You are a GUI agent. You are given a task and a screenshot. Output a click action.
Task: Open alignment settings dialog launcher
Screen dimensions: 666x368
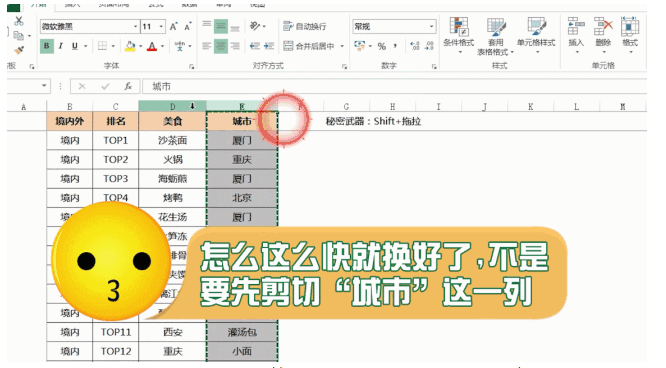point(344,67)
